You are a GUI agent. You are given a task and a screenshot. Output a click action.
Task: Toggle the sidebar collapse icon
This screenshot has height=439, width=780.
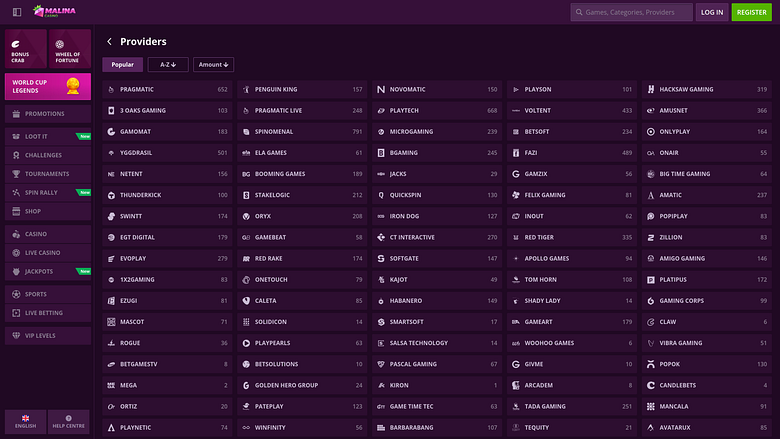[x=17, y=12]
